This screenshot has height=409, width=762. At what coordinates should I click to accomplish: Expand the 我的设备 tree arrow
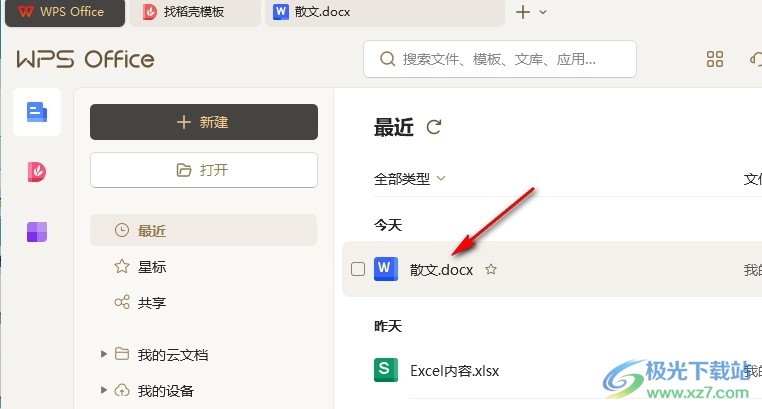(x=104, y=390)
